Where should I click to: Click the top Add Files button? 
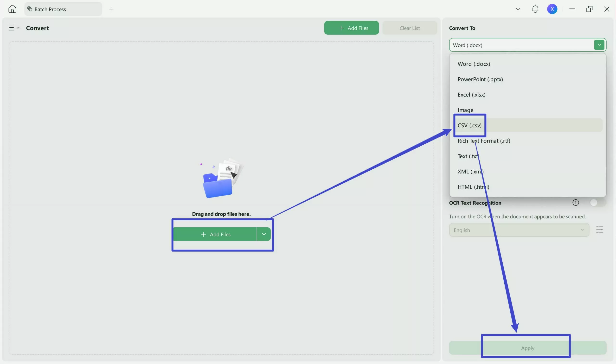tap(351, 28)
